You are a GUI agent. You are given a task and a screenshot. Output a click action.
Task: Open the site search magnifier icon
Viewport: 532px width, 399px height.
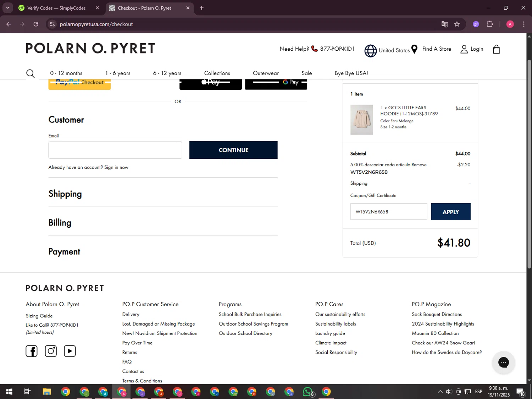(x=31, y=73)
